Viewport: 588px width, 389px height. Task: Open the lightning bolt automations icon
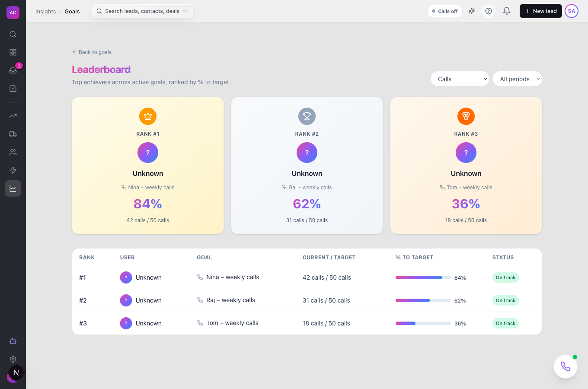click(13, 170)
